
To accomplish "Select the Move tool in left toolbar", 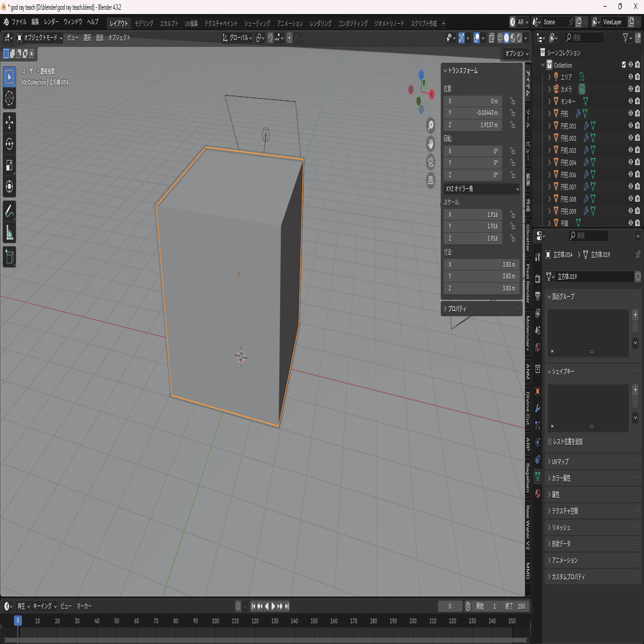I will [x=9, y=122].
